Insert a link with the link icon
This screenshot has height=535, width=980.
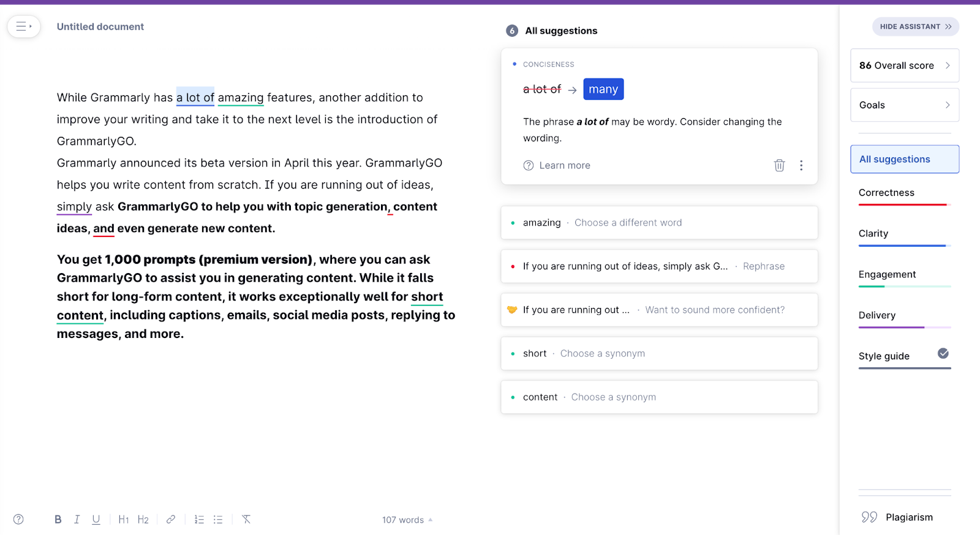(x=171, y=519)
